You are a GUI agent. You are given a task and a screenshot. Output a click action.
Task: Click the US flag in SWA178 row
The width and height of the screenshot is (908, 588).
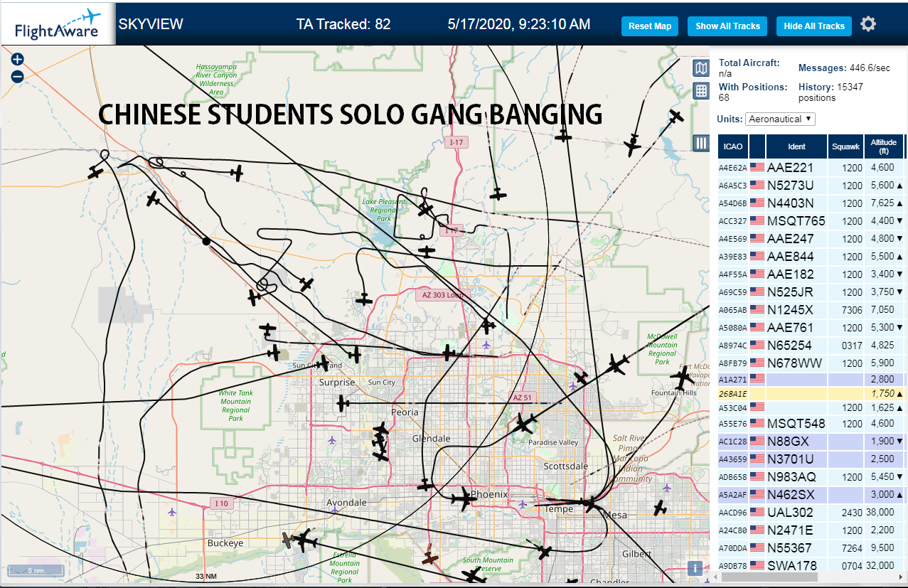point(756,566)
